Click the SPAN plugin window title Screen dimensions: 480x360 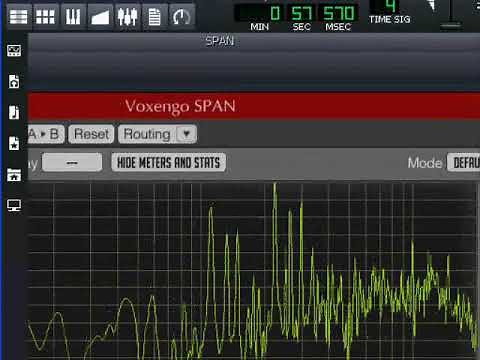click(220, 41)
